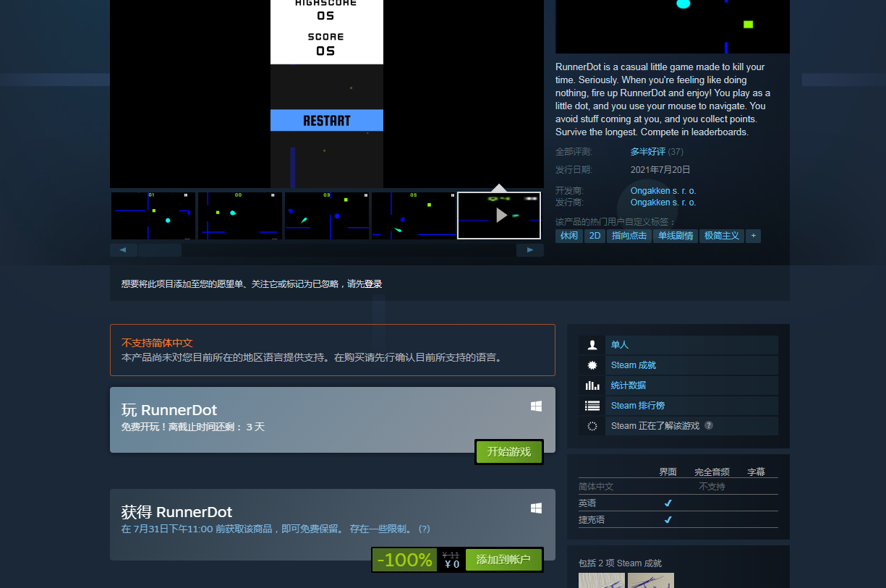Click the -100% discount label

click(404, 560)
